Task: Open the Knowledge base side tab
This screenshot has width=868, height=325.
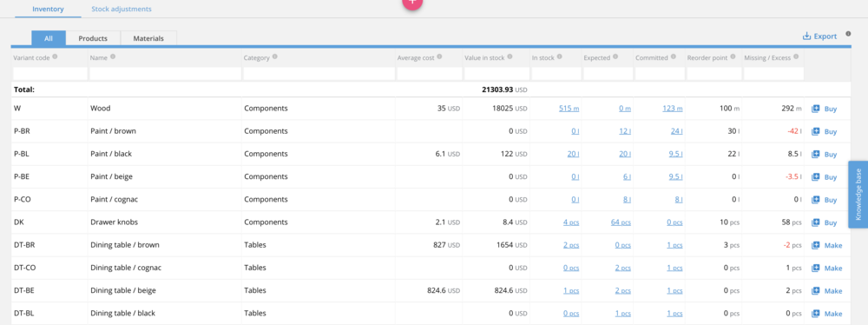Action: pyautogui.click(x=858, y=195)
